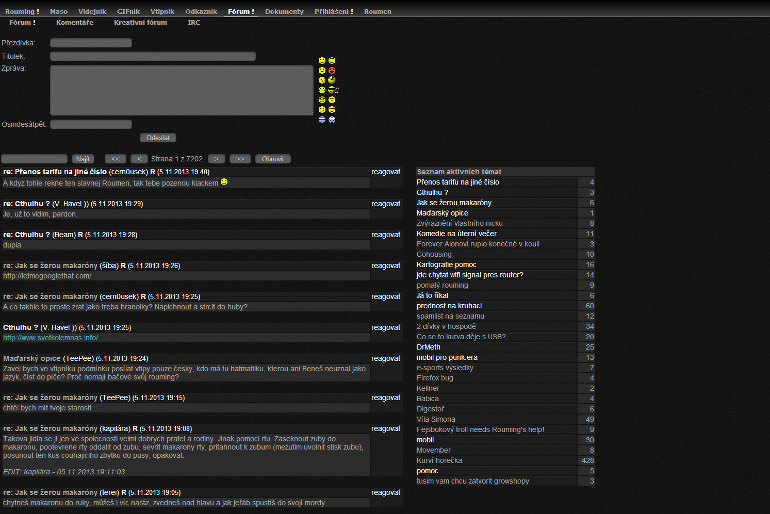Click Najít search button

click(x=83, y=159)
